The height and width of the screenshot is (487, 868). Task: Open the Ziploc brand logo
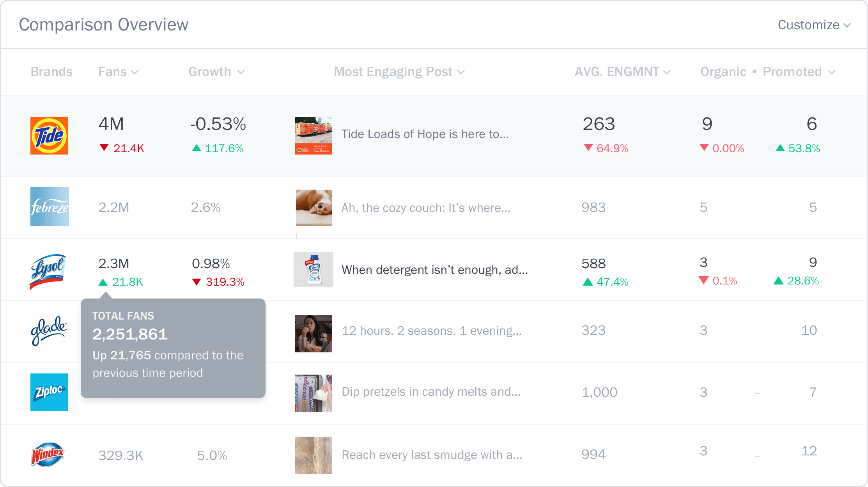(x=49, y=392)
